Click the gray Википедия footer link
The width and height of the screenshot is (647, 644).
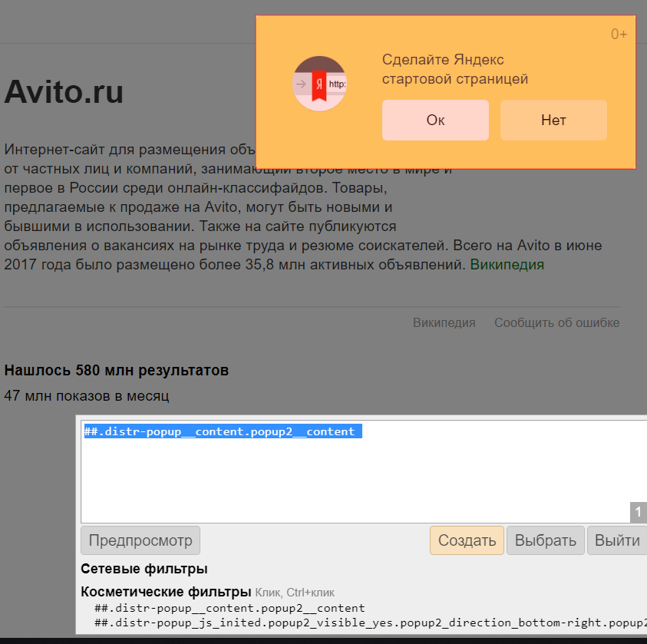(x=444, y=322)
